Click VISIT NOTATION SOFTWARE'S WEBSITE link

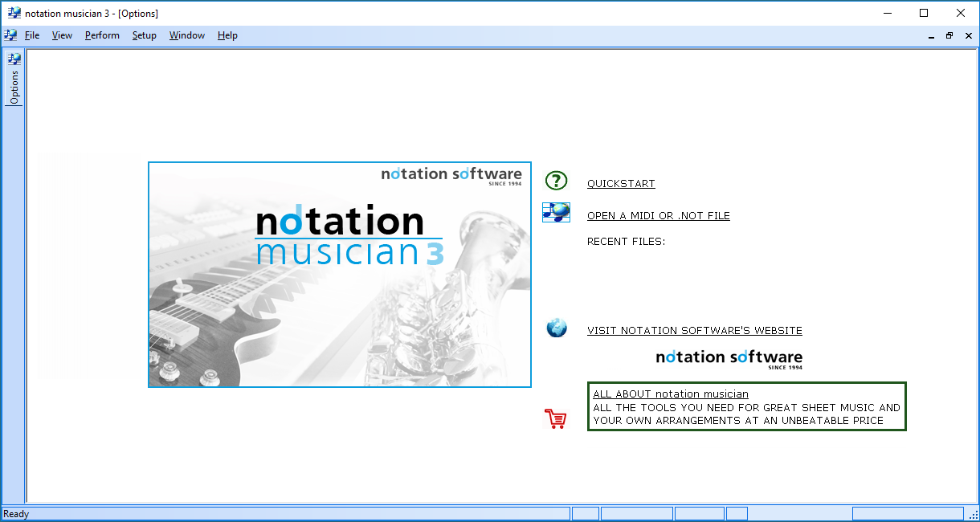(694, 330)
